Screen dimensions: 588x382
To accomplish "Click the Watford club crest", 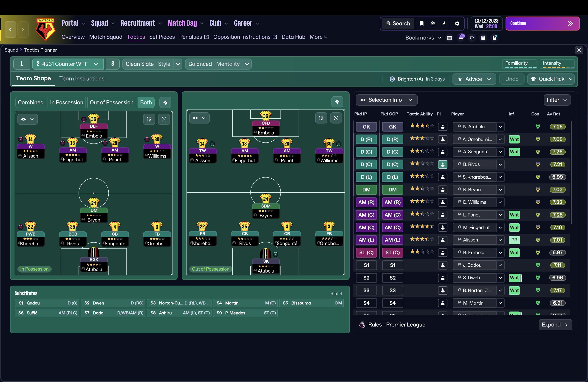I will click(x=45, y=29).
